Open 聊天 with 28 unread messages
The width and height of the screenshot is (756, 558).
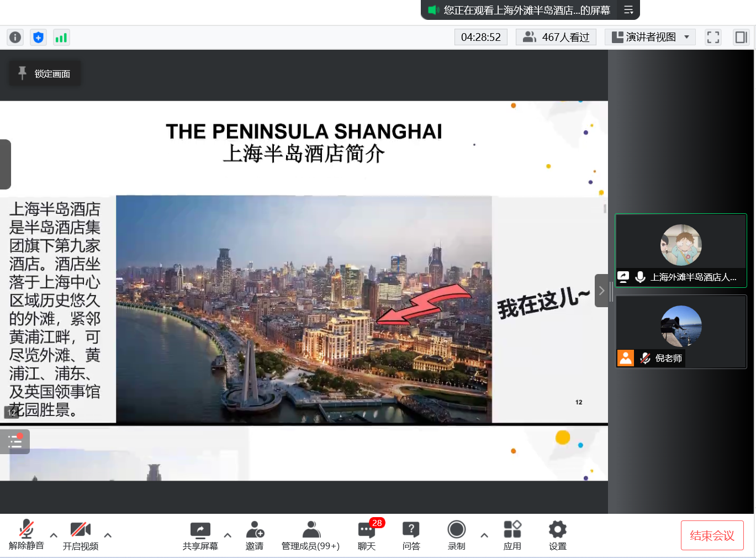click(x=367, y=535)
